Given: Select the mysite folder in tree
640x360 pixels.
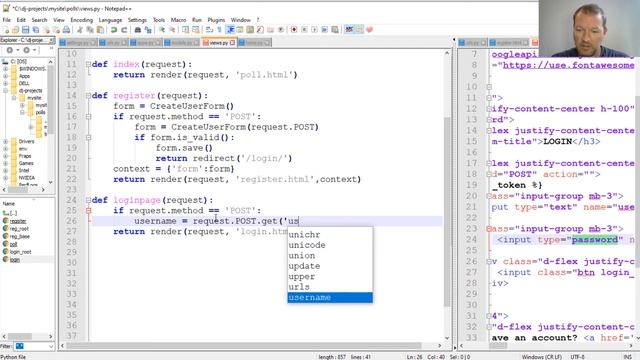Looking at the screenshot, I should tap(34, 98).
